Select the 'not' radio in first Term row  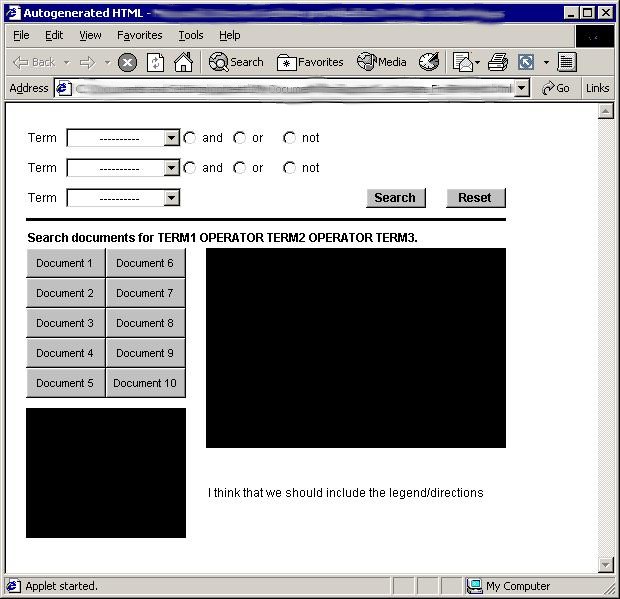pyautogui.click(x=290, y=138)
